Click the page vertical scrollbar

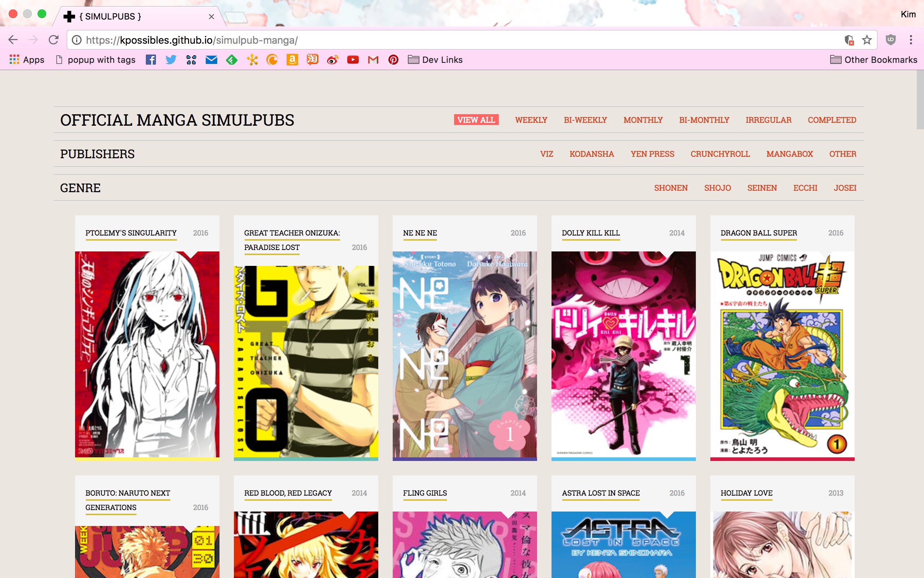click(920, 100)
